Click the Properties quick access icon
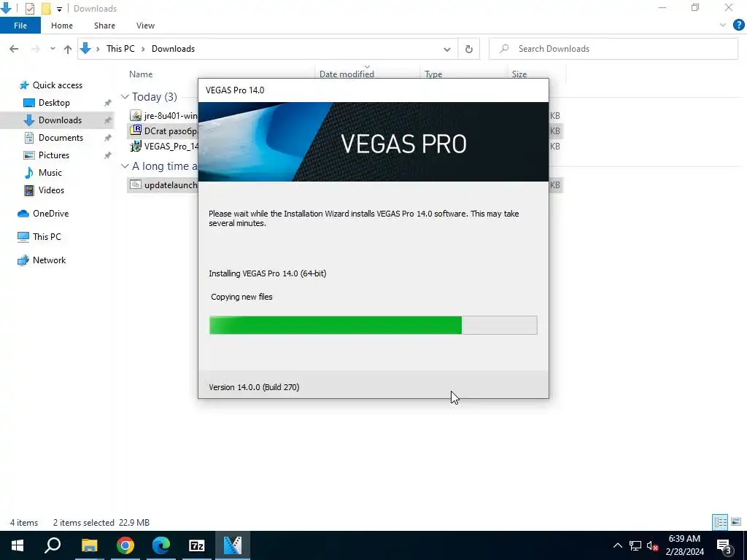The height and width of the screenshot is (560, 747). (29, 8)
